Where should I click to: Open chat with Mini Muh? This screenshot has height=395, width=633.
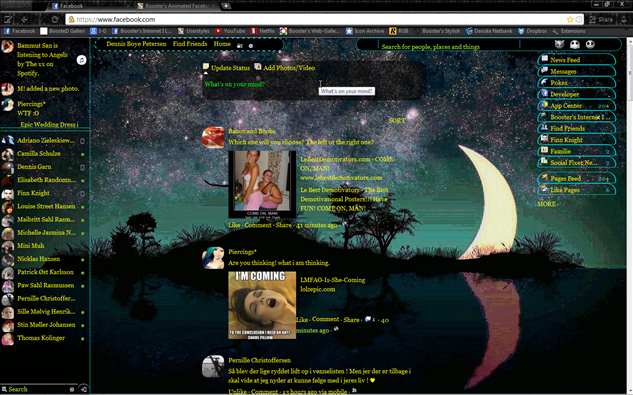point(44,246)
